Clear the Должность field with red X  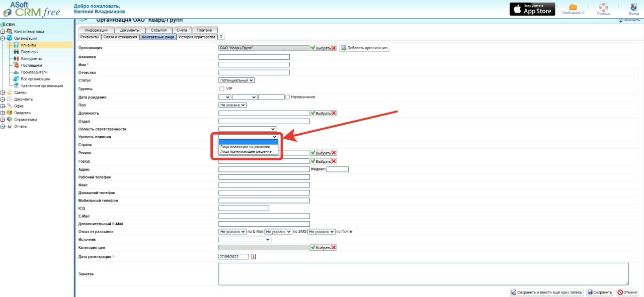point(334,113)
